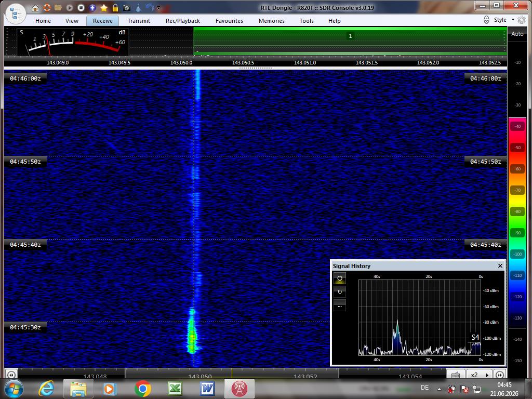Screen dimensions: 532x399
Task: Open Word from the taskbar
Action: click(207, 389)
